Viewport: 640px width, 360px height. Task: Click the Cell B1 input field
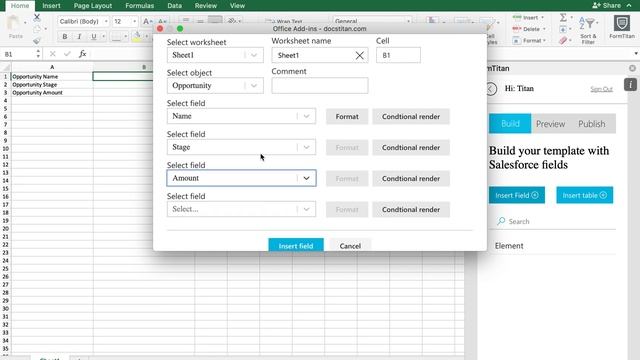(398, 55)
